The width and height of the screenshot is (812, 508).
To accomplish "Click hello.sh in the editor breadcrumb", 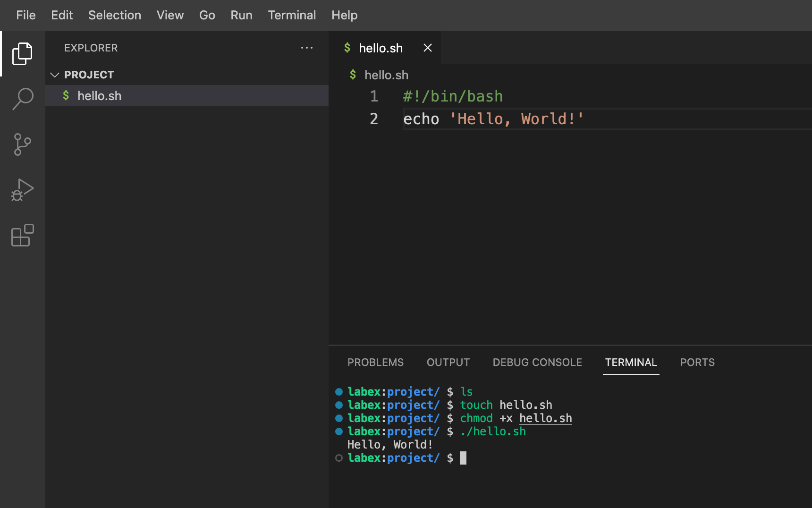I will [386, 75].
